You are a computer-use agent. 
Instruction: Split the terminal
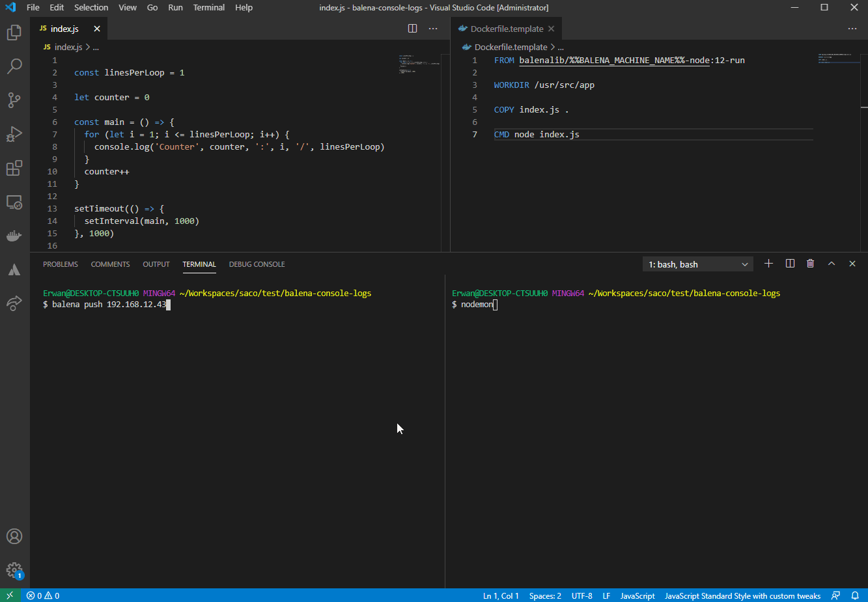click(x=790, y=264)
